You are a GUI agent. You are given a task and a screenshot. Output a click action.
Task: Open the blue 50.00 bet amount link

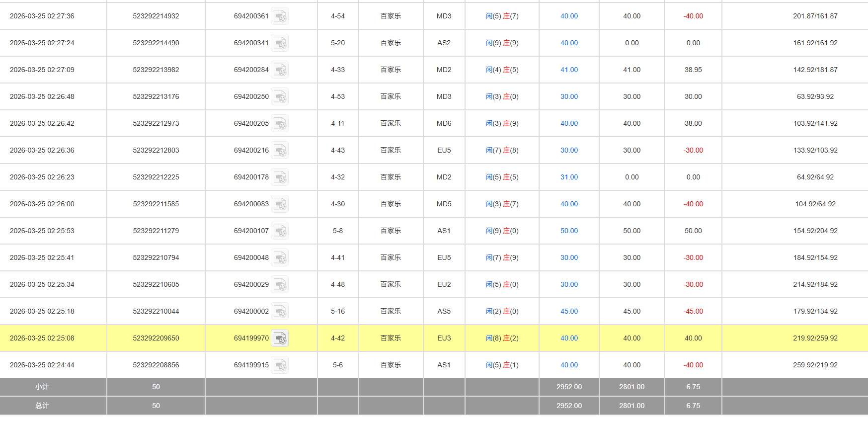point(569,231)
